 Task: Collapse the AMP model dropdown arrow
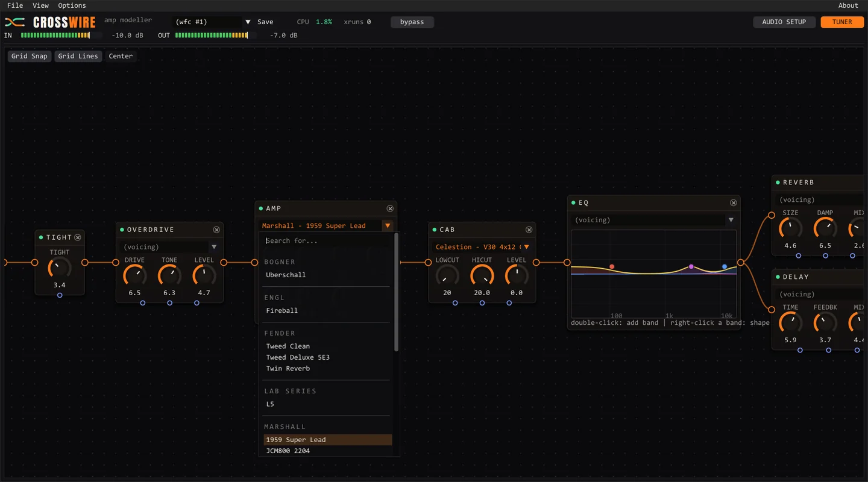388,226
